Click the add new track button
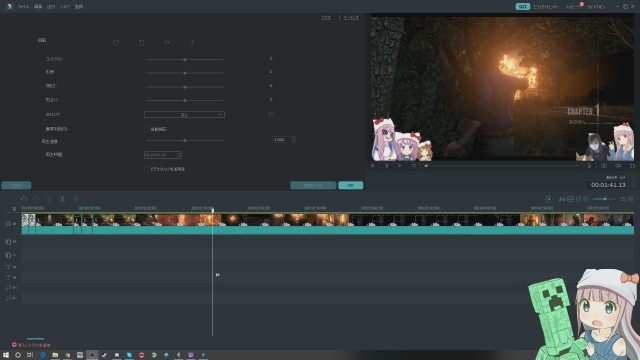 tap(31, 345)
